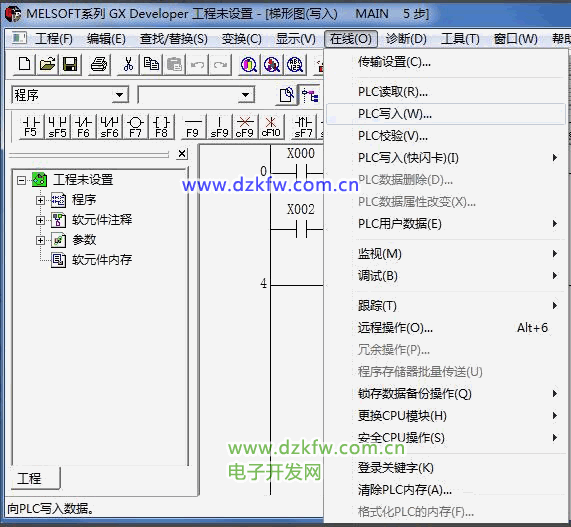This screenshot has width=571, height=527.
Task: Open the empty combo box dropdown
Action: (246, 95)
